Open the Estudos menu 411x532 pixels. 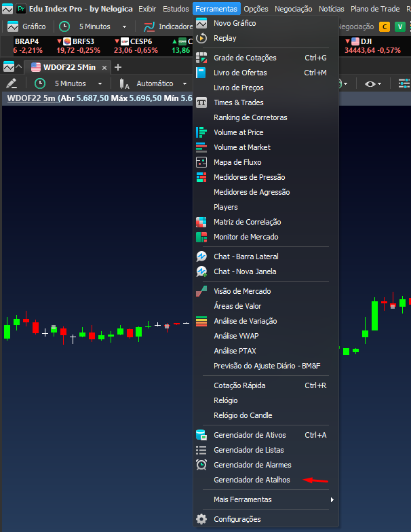point(176,9)
